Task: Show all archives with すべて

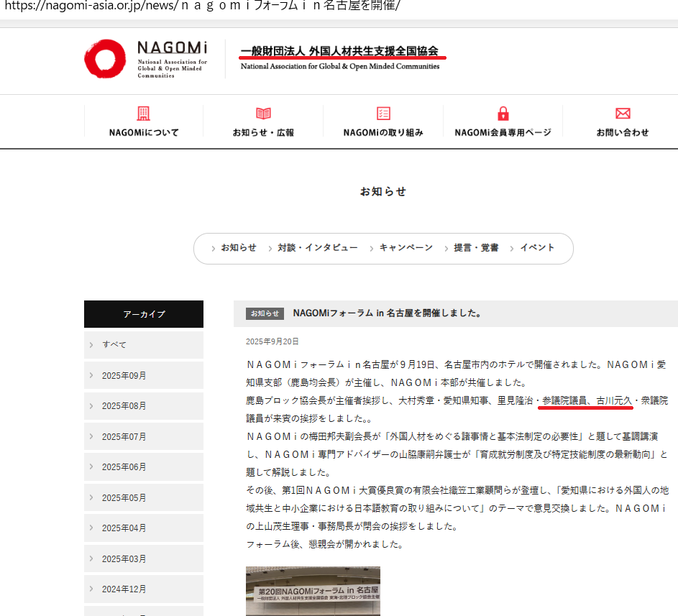Action: [x=144, y=344]
